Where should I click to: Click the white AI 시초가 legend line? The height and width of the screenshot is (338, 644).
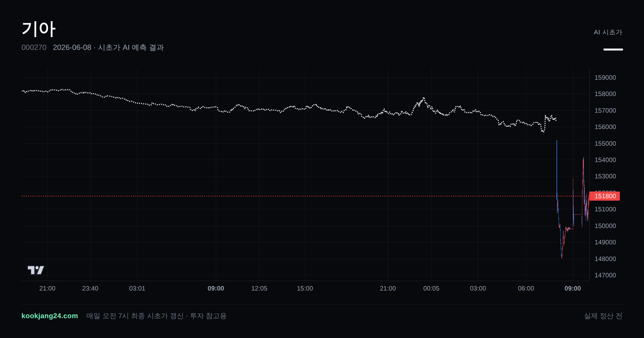pos(613,49)
